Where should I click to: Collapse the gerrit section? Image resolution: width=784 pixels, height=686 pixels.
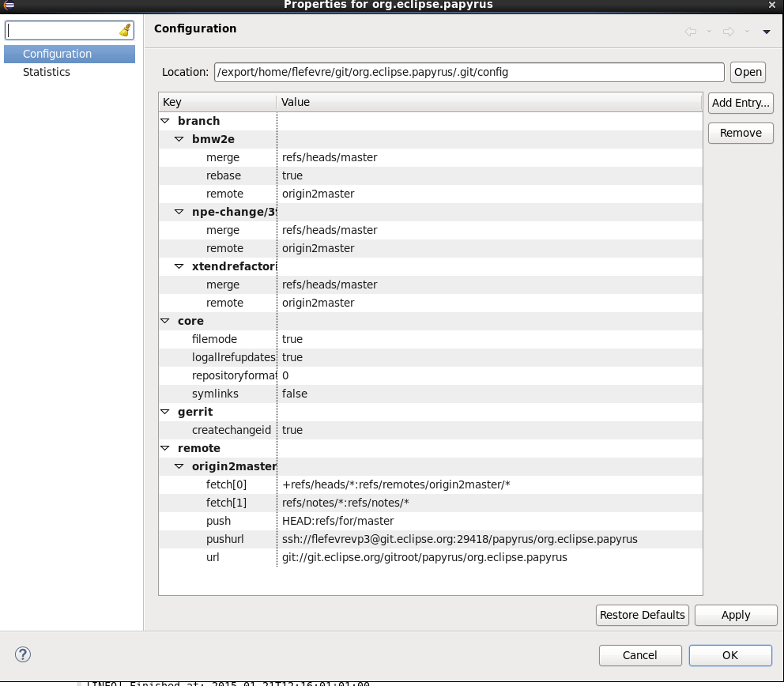(x=165, y=412)
